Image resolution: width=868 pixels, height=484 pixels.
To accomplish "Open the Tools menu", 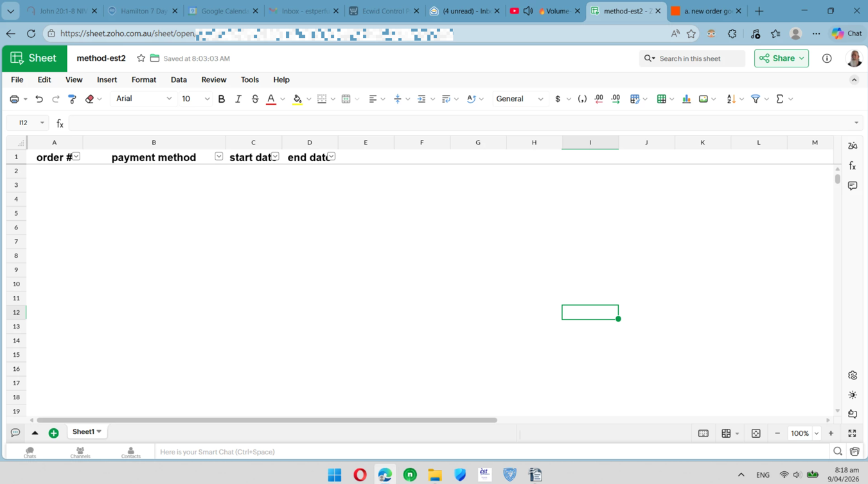I will point(250,80).
